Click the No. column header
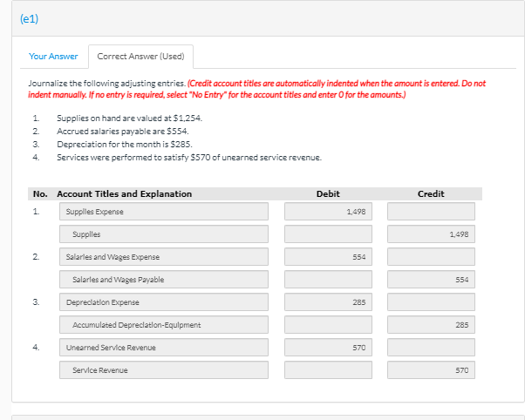Viewport: 525px width, 420px height. click(40, 193)
